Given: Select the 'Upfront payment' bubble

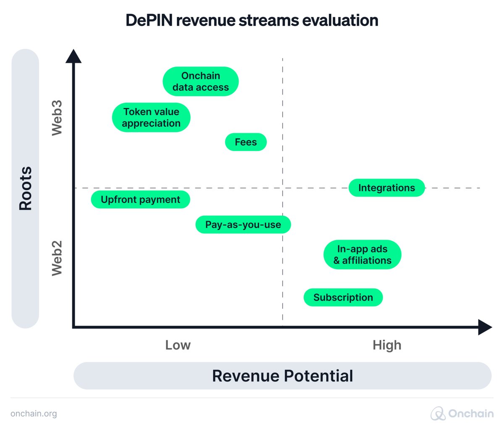Looking at the screenshot, I should point(140,199).
